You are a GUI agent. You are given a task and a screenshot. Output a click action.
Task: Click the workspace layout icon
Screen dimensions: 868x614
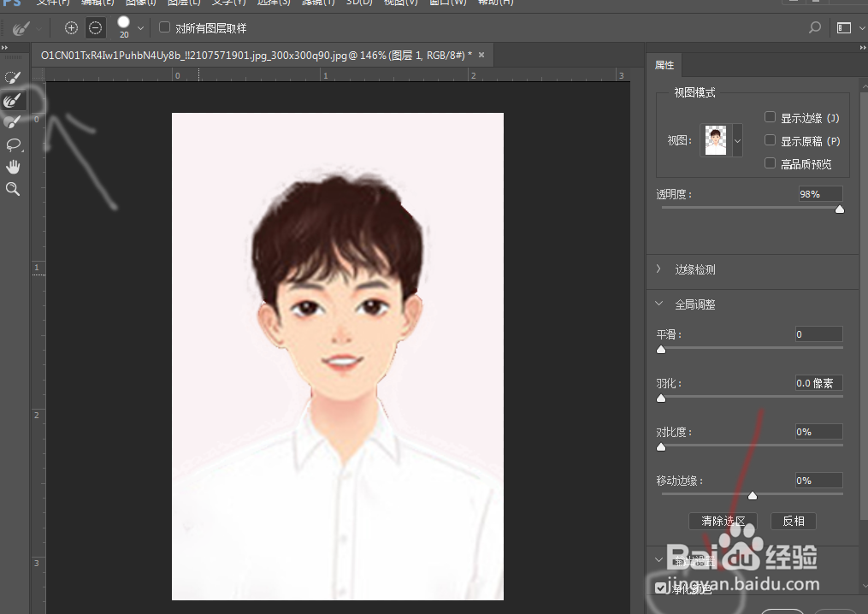pos(844,27)
